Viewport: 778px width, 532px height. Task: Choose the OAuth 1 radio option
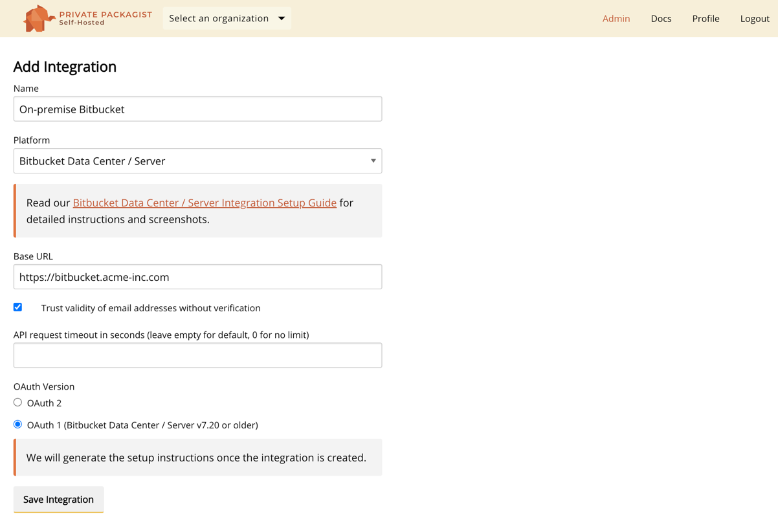18,425
